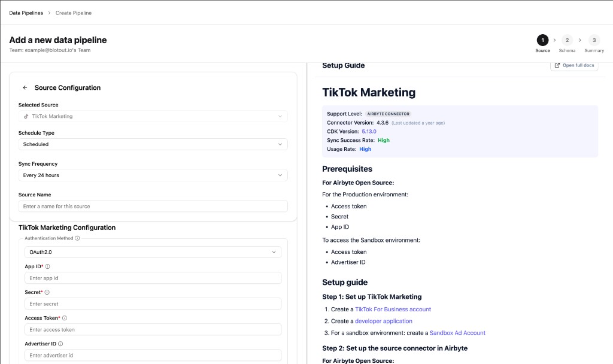Image resolution: width=613 pixels, height=364 pixels.
Task: Focus the Access Token input field
Action: [153, 330]
